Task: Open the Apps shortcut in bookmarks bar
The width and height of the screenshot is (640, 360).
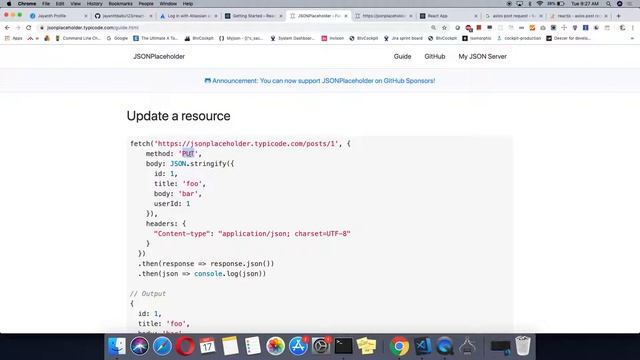Action: (x=13, y=38)
